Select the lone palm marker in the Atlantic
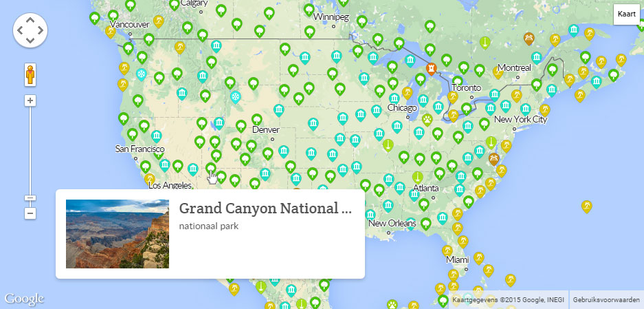 [587, 206]
